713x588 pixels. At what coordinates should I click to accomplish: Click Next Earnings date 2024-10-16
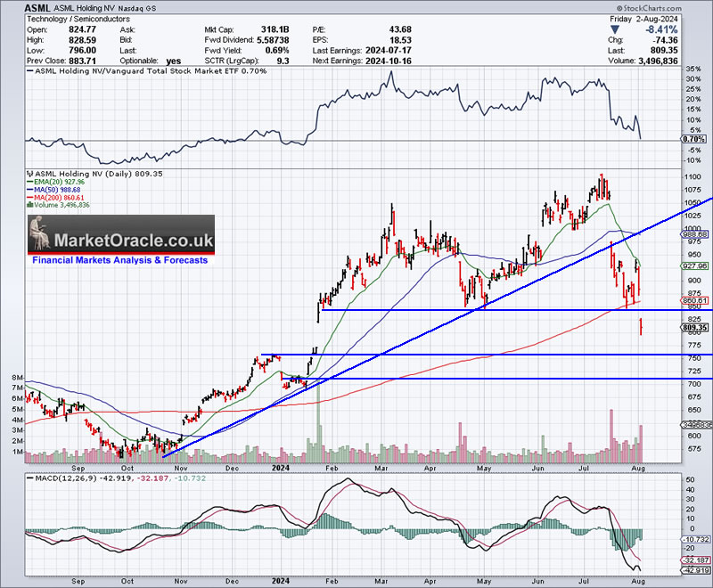click(389, 61)
